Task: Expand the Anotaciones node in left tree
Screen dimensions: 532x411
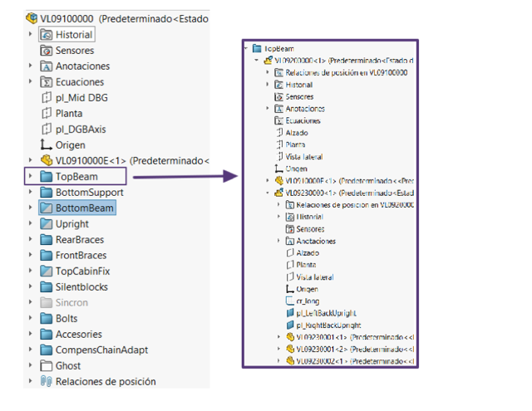Action: [30, 66]
